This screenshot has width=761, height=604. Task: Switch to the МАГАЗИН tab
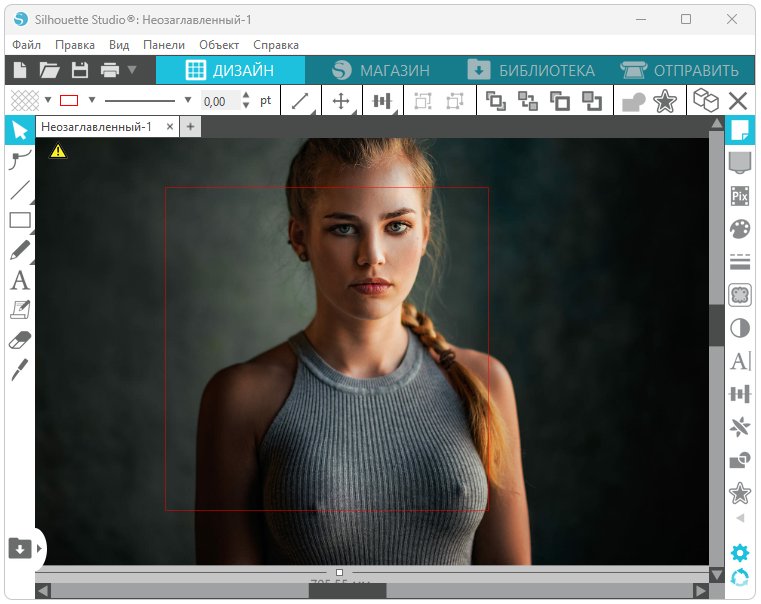381,70
